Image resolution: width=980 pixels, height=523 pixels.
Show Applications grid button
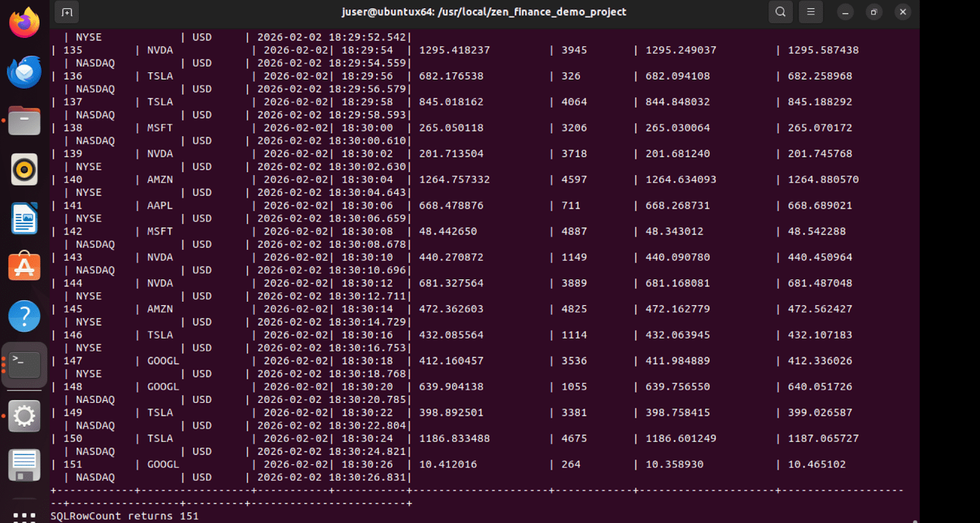(24, 517)
